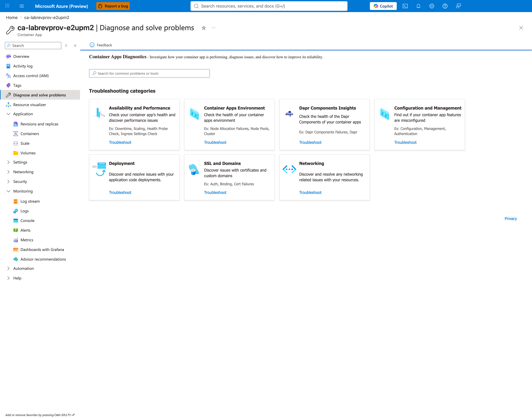This screenshot has width=532, height=418.
Task: Open the help question mark icon
Action: pos(445,6)
